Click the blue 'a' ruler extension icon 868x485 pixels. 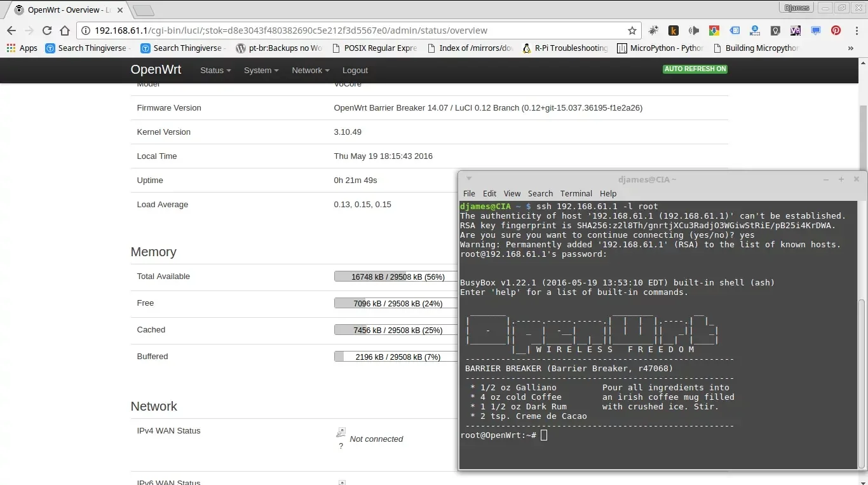point(755,31)
